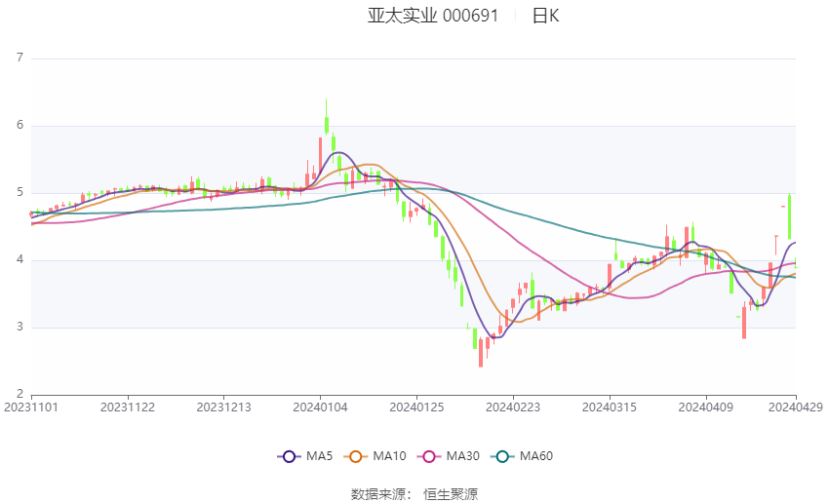Click the y-axis value 4
Screen dimensions: 829x504
(20, 259)
